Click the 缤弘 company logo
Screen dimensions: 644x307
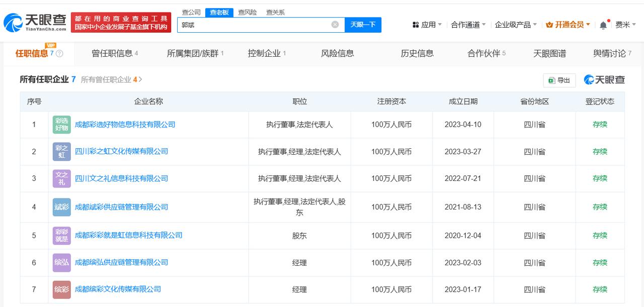pos(61,262)
